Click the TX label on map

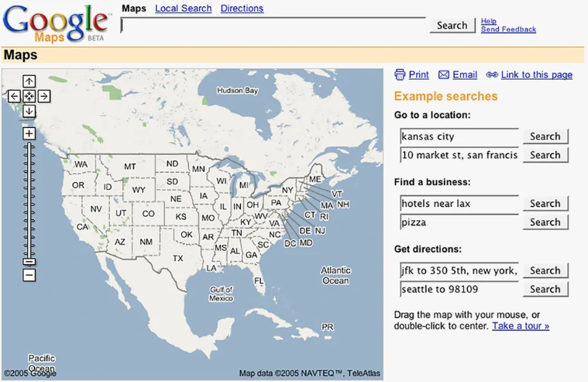pyautogui.click(x=177, y=258)
